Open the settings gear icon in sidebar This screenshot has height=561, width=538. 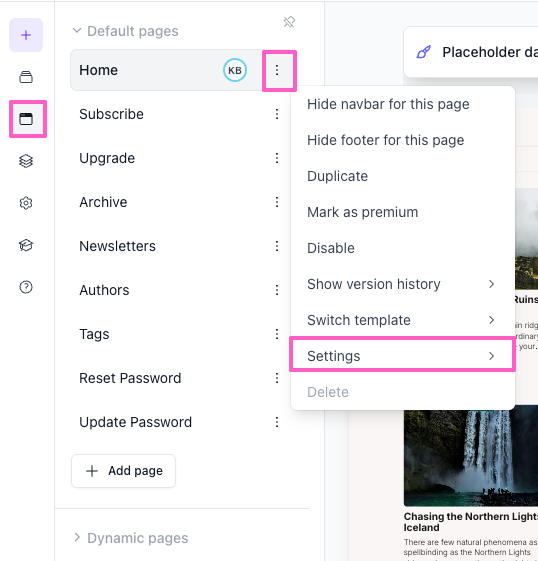click(26, 203)
